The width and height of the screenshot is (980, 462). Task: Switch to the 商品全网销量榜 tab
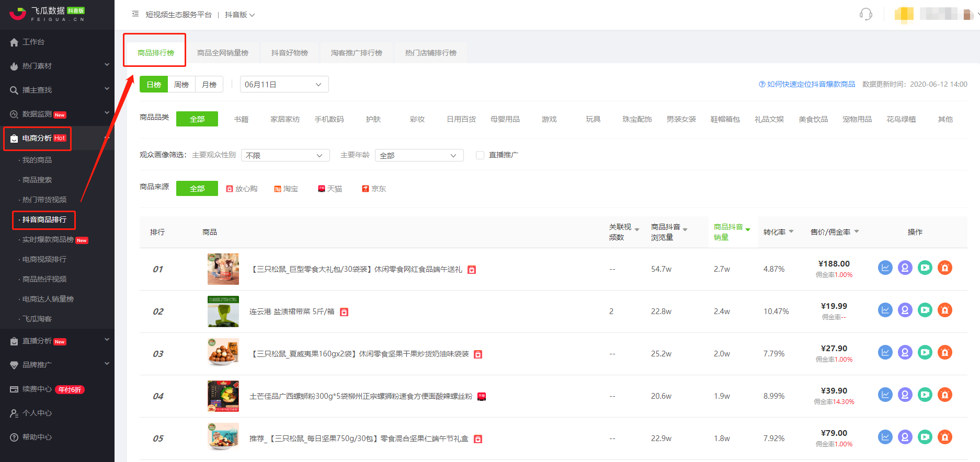[223, 53]
